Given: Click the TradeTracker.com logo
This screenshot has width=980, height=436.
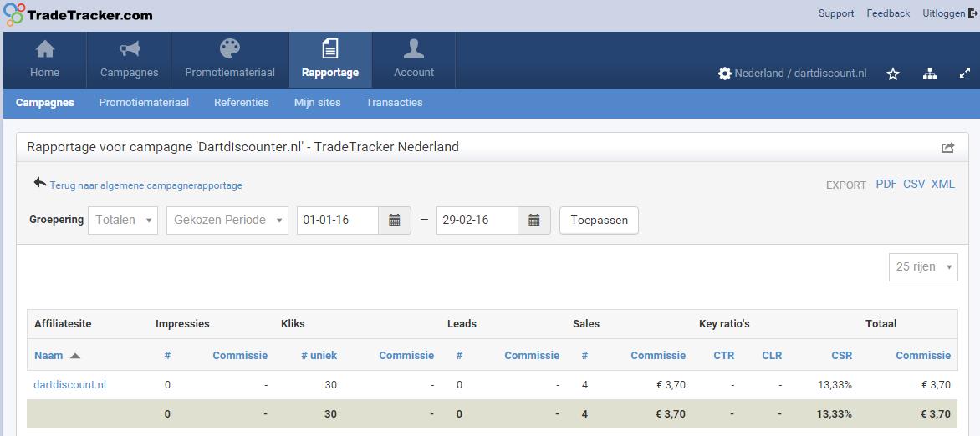Looking at the screenshot, I should click(78, 14).
